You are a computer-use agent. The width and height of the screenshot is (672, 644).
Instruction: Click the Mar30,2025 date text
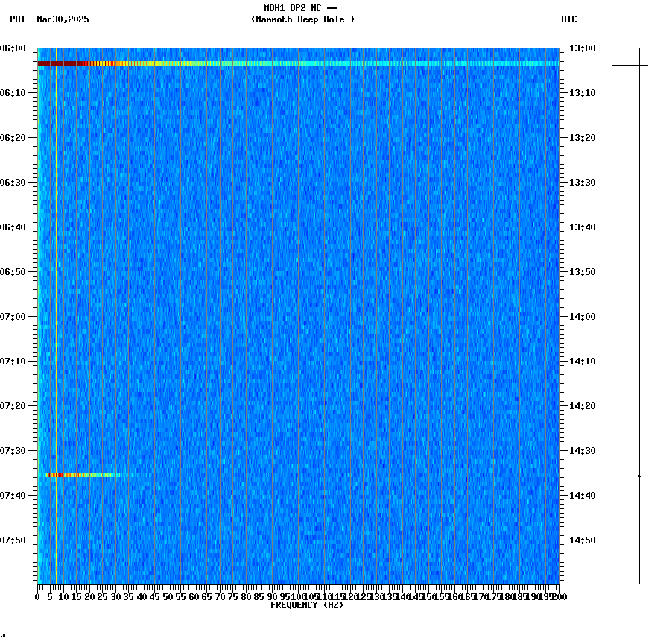(x=63, y=20)
